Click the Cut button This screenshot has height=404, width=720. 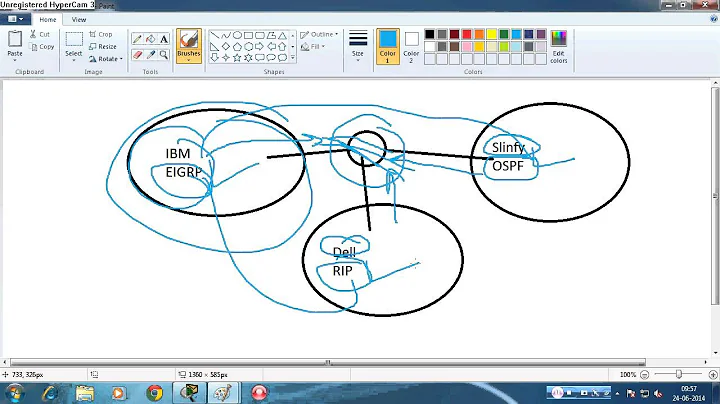[x=40, y=34]
